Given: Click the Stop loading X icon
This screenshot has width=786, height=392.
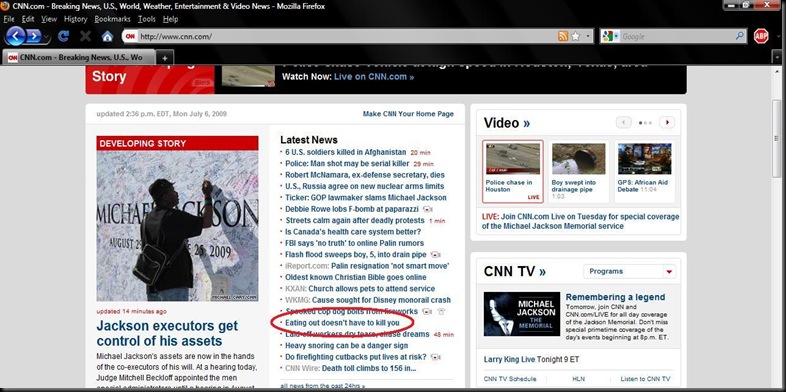Looking at the screenshot, I should [85, 36].
